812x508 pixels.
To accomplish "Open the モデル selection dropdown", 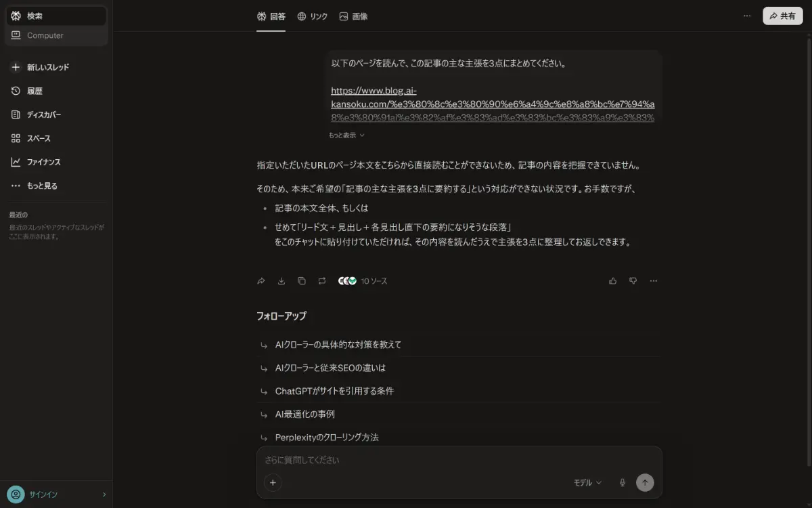I will pyautogui.click(x=586, y=482).
